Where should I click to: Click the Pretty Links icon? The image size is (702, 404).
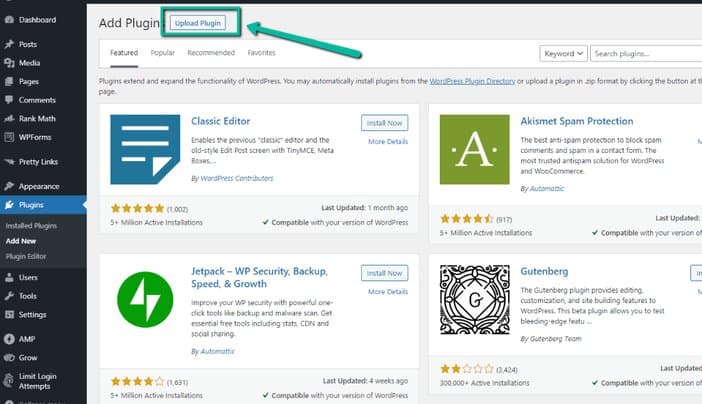(9, 162)
